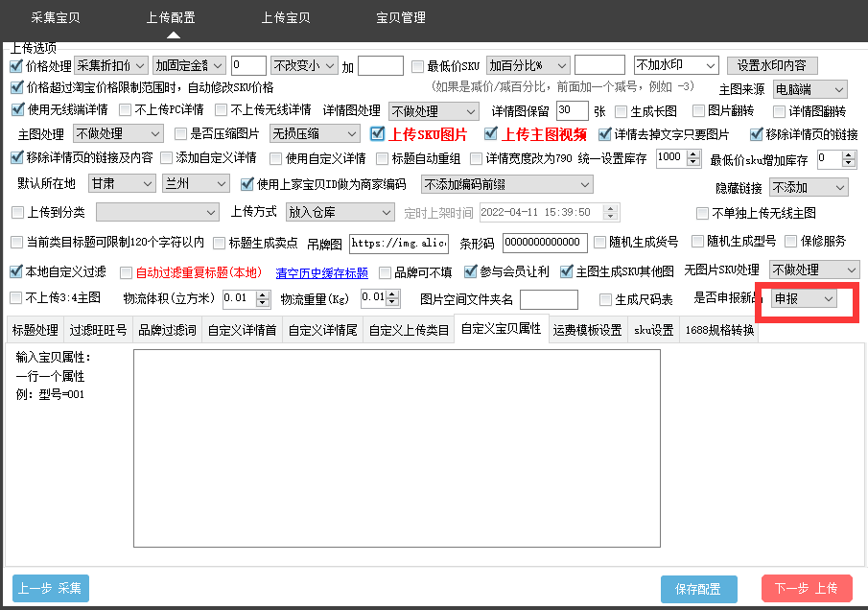The width and height of the screenshot is (868, 610).
Task: Expand the 不改变小 dropdown
Action: [304, 65]
